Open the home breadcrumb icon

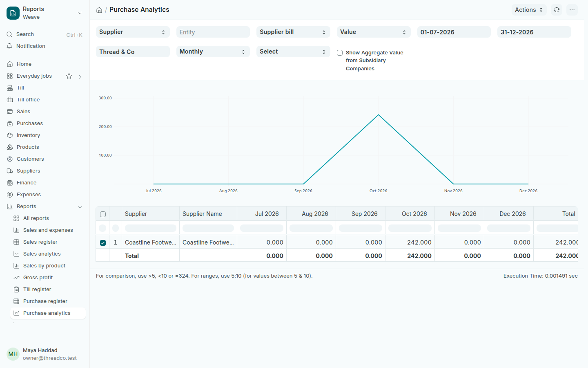pos(99,10)
